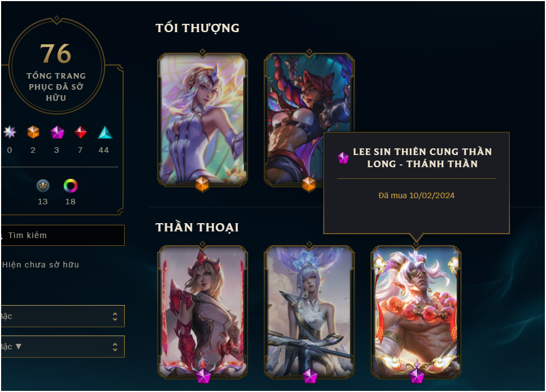Screen dimensions: 546x392
Task: Click the 'Tối Thượng' section heading
Action: [x=197, y=28]
